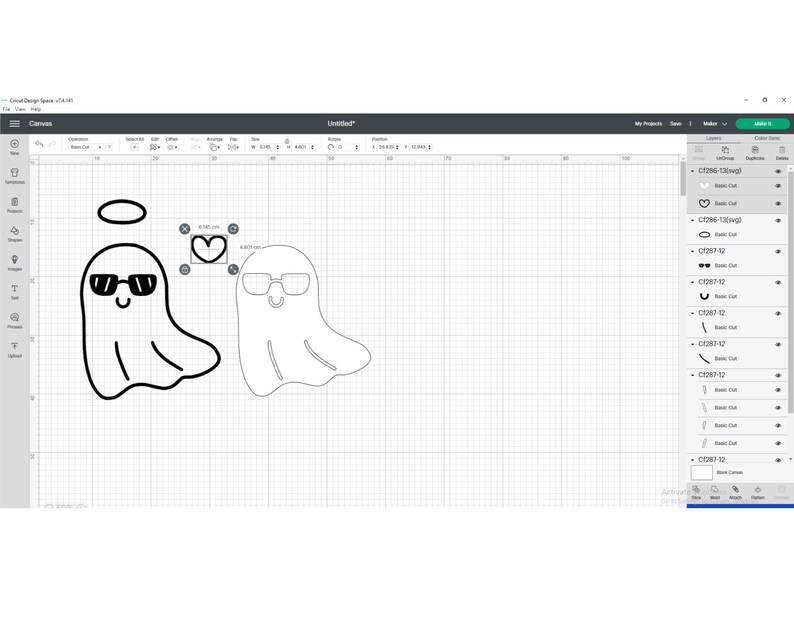Select the oval Basic Cut layer row
This screenshot has height=638, width=794.
(x=737, y=234)
